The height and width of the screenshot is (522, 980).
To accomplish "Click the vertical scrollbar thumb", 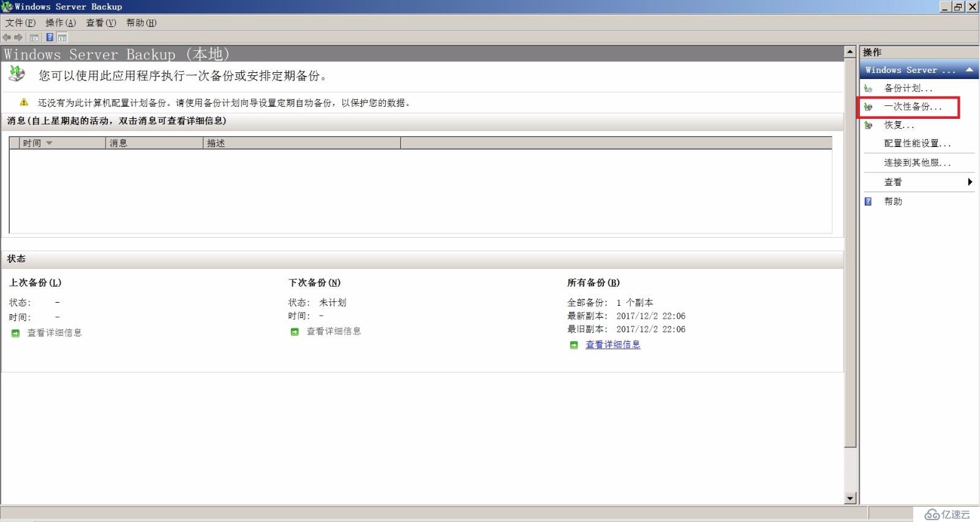I will (850, 252).
